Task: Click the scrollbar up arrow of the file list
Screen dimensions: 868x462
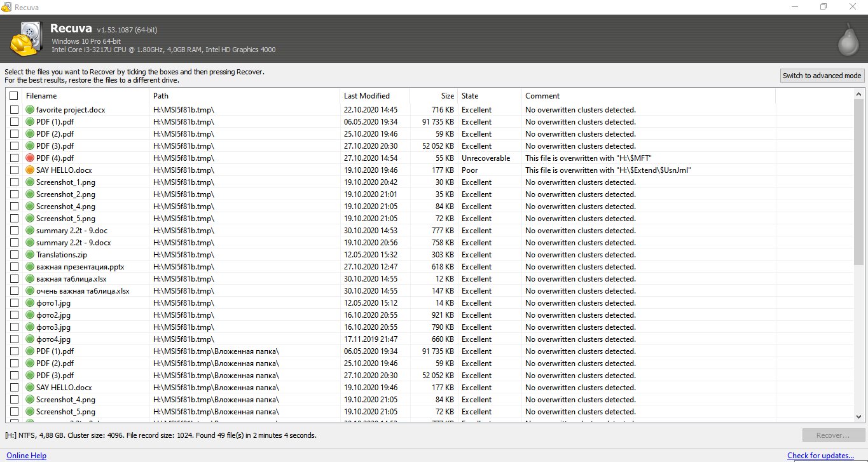Action: (x=859, y=94)
